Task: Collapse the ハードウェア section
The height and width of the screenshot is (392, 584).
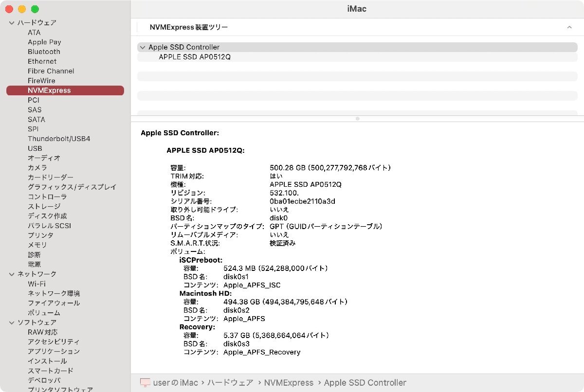Action: (12, 22)
